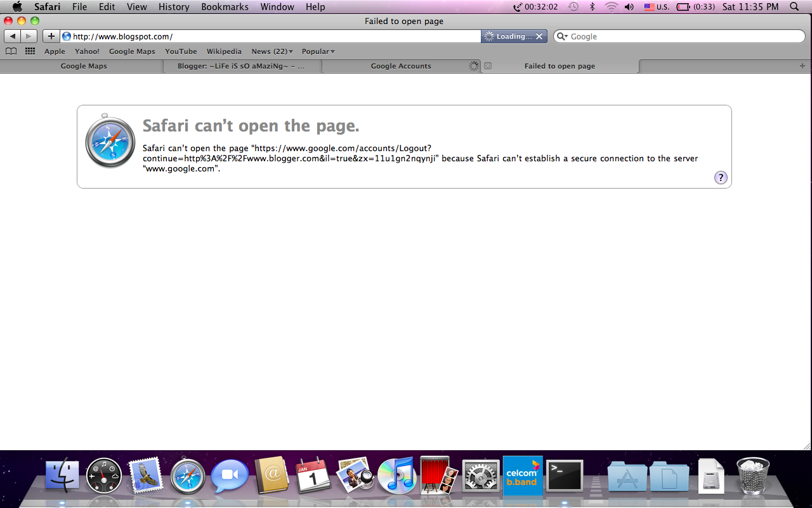The width and height of the screenshot is (812, 508).
Task: Open the Wikipedia bookmark
Action: 224,51
